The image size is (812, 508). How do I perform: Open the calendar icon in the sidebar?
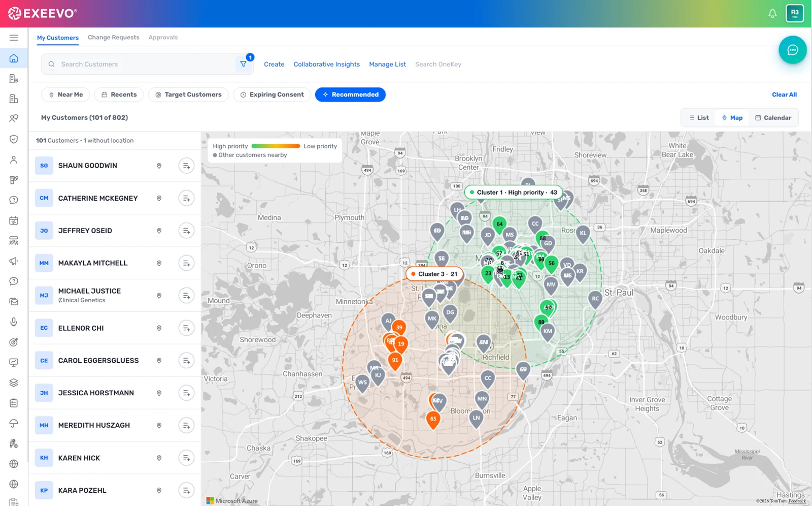coord(14,220)
